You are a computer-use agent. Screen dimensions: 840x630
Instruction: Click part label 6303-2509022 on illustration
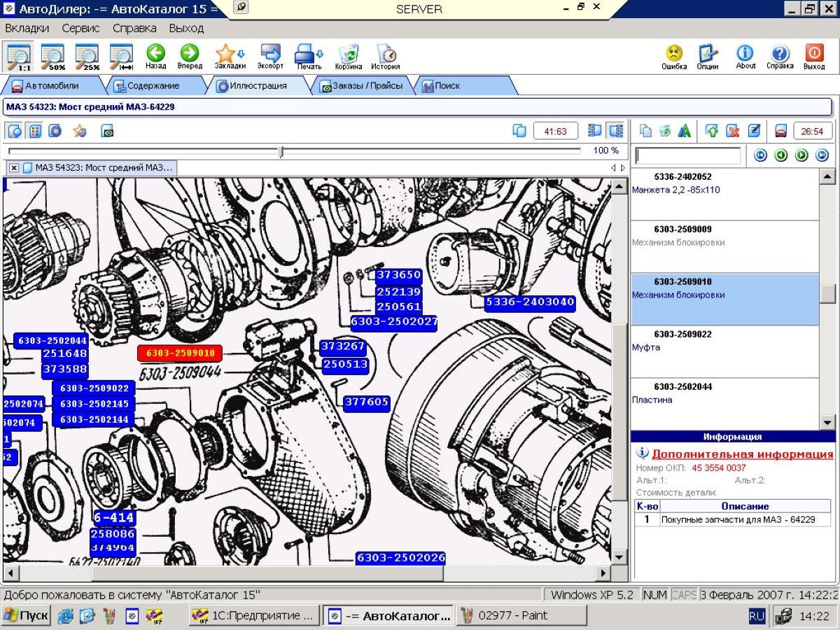(94, 388)
